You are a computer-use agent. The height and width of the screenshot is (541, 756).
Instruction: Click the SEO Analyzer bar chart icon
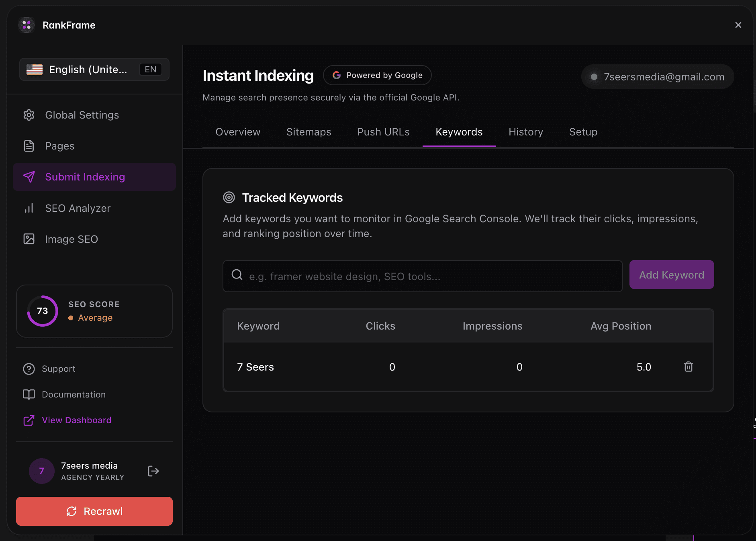29,208
